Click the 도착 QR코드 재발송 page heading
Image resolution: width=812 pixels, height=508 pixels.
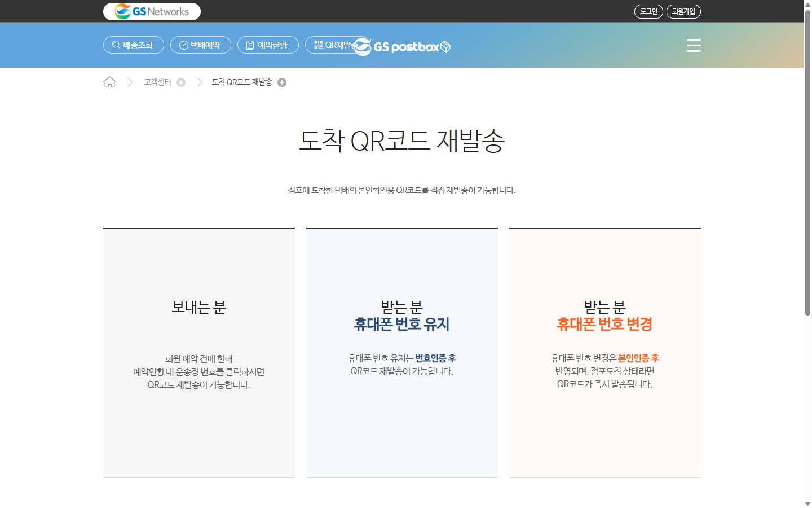[x=401, y=141]
